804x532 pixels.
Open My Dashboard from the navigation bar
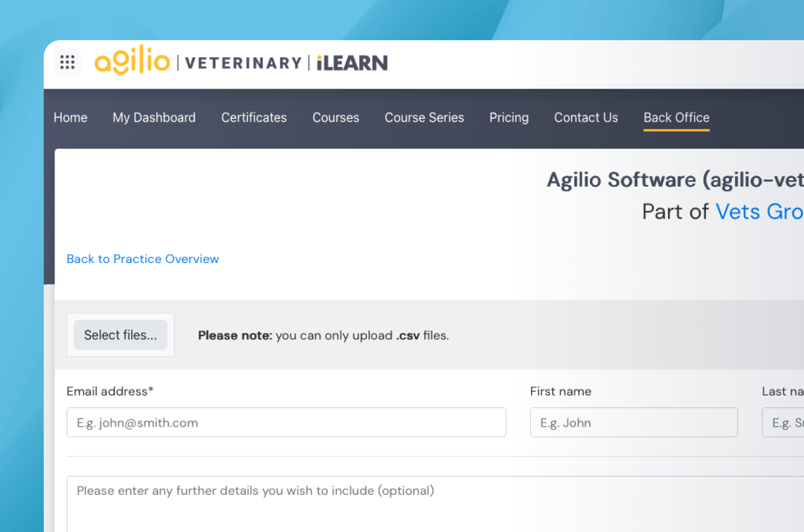[154, 118]
